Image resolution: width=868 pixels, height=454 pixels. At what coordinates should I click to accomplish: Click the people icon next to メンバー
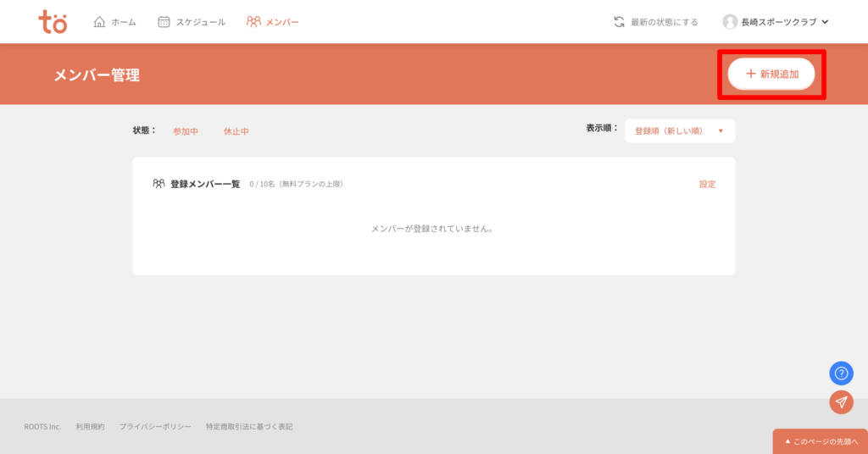pyautogui.click(x=253, y=21)
